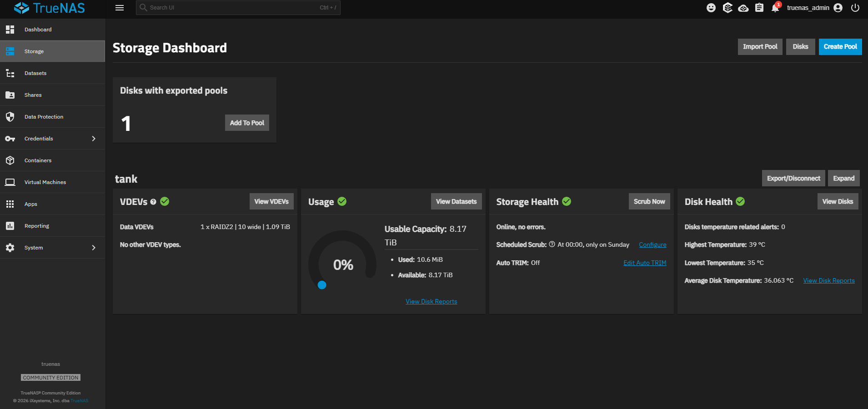Click the Create Pool button
This screenshot has width=868, height=409.
pos(840,47)
